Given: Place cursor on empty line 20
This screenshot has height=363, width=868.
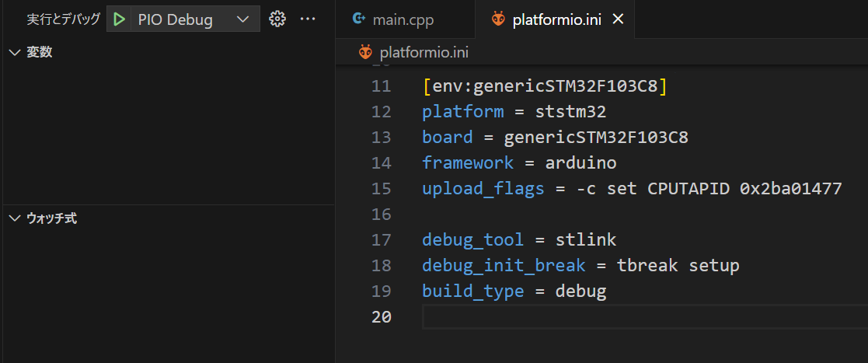Looking at the screenshot, I should coord(644,317).
